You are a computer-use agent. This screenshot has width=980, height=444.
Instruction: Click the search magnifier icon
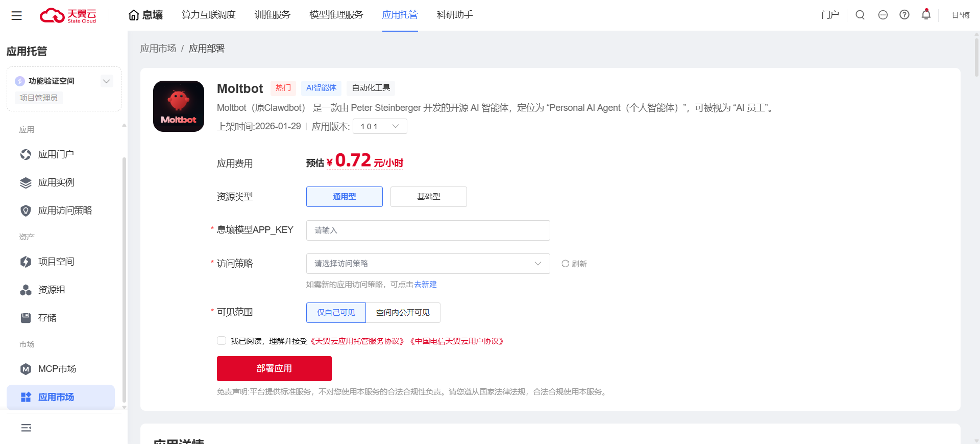point(860,15)
